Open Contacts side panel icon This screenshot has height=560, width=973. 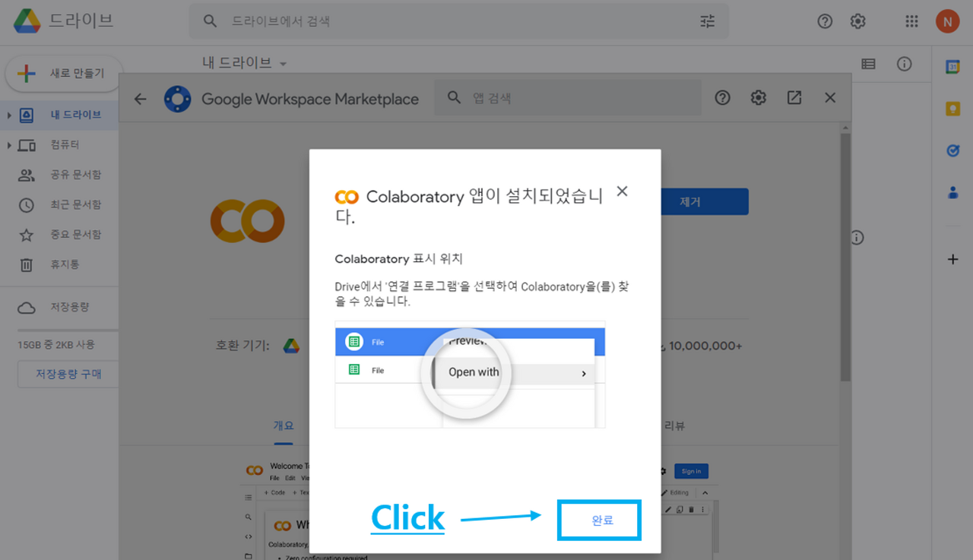[x=952, y=192]
